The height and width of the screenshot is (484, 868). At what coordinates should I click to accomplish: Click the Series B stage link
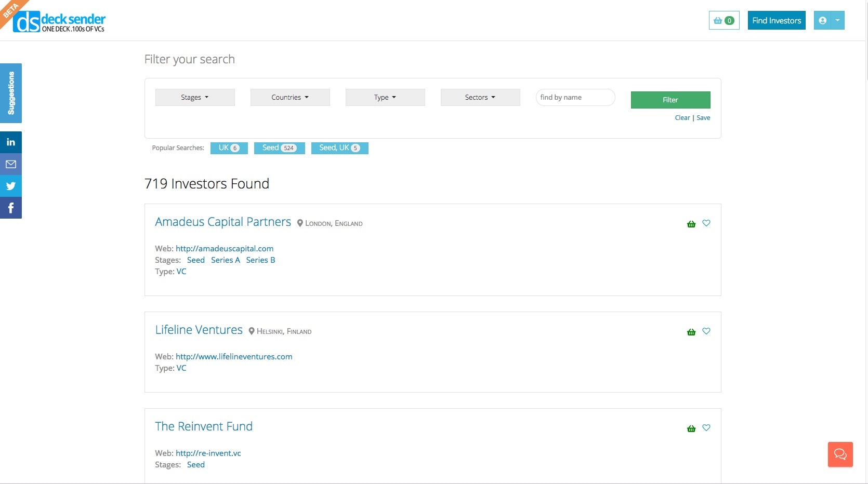(x=261, y=260)
